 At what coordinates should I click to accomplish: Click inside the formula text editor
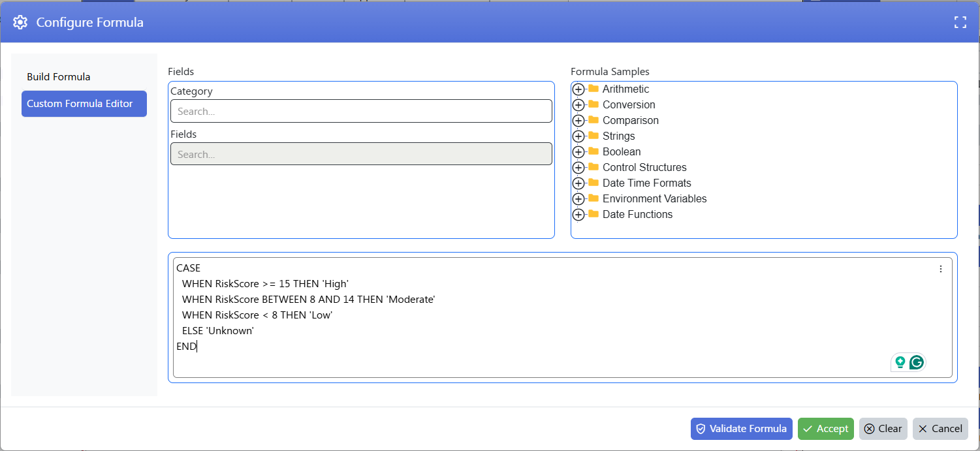[x=562, y=317]
